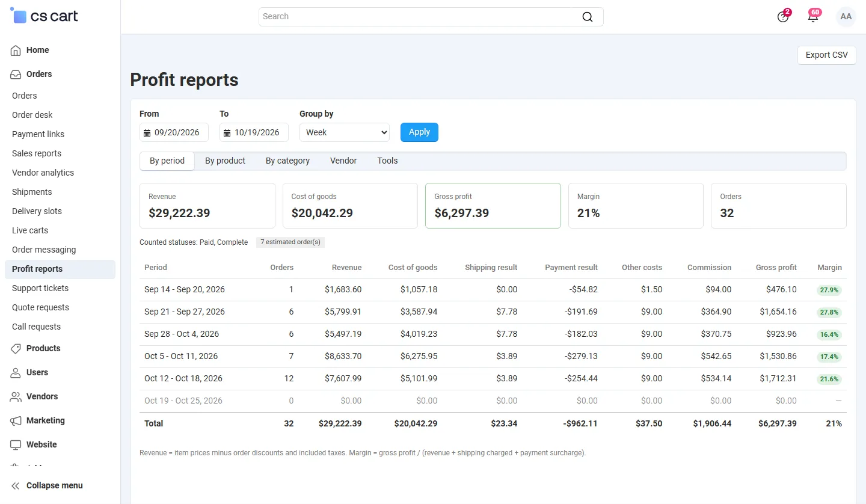Open the Group by Week dropdown
Screen dimensions: 866x504
(345, 132)
